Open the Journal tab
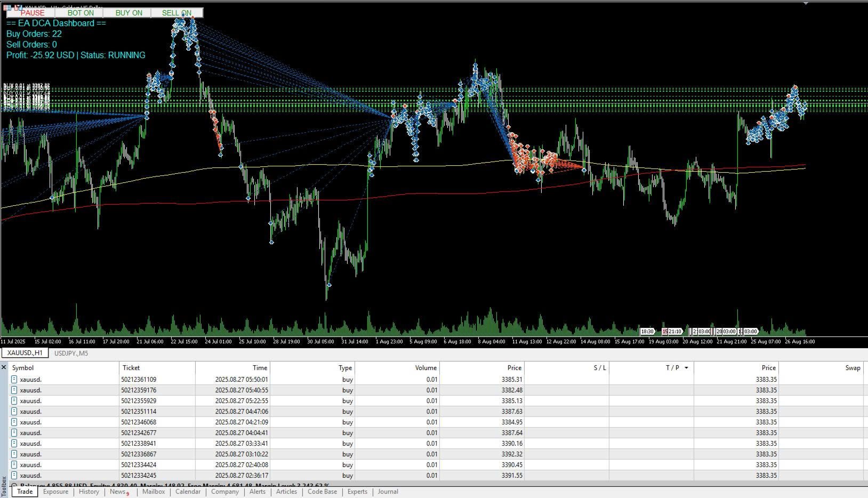The width and height of the screenshot is (868, 498). (x=388, y=492)
